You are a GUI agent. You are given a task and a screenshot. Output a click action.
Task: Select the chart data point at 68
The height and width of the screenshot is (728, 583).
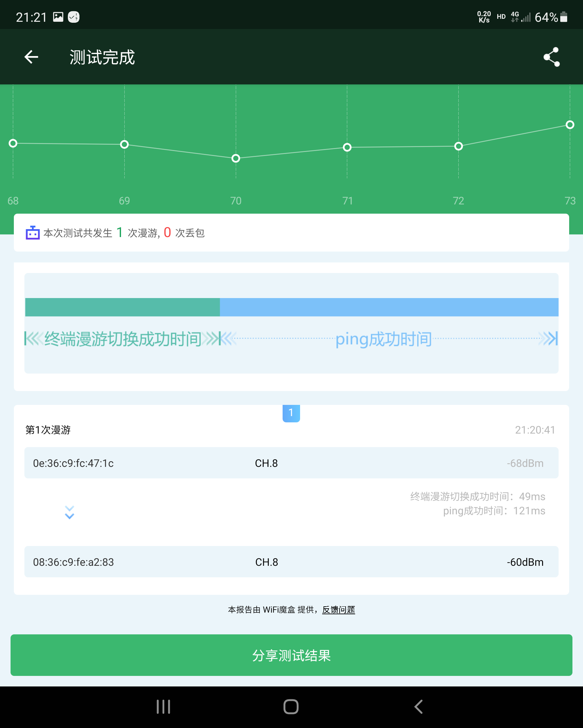13,143
